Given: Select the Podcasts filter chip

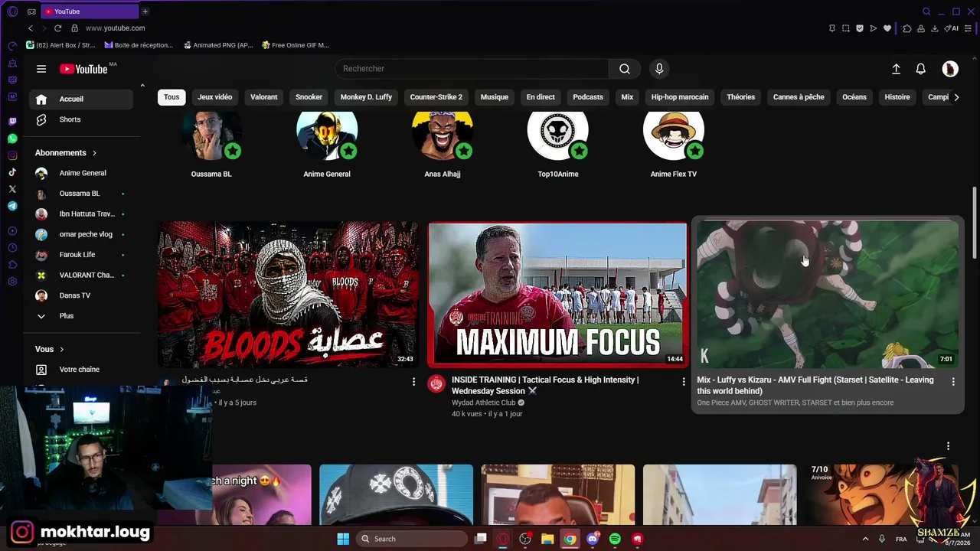Looking at the screenshot, I should [x=588, y=97].
